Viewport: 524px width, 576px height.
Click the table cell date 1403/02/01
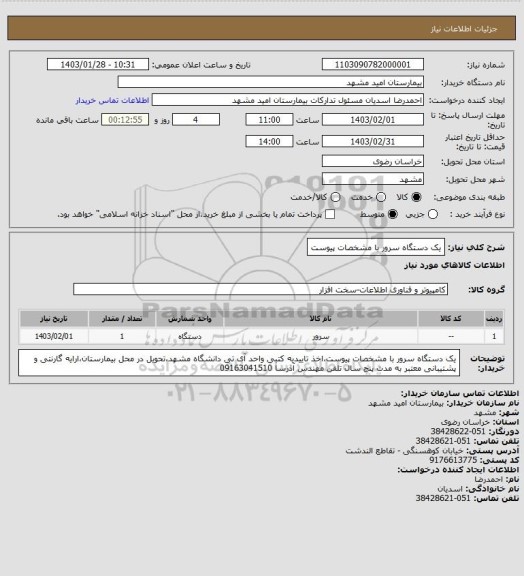(x=54, y=336)
